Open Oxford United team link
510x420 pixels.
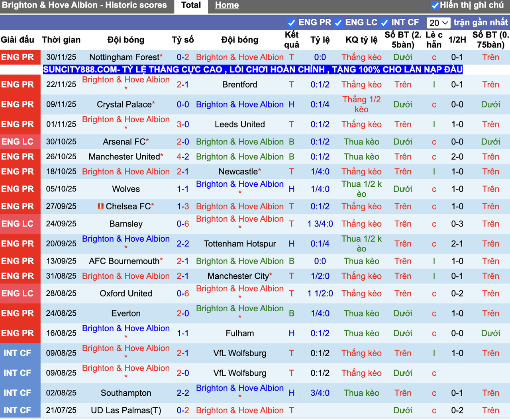(126, 293)
